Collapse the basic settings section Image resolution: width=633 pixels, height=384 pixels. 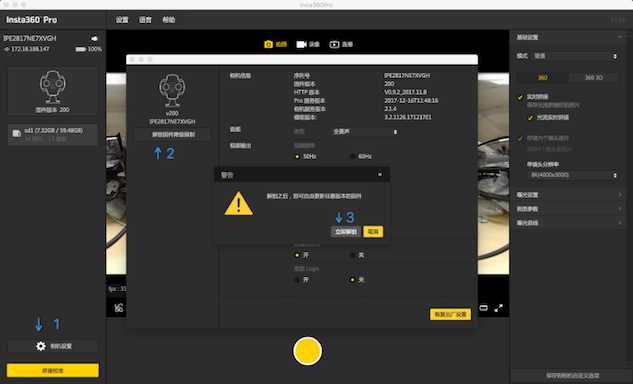coord(620,37)
